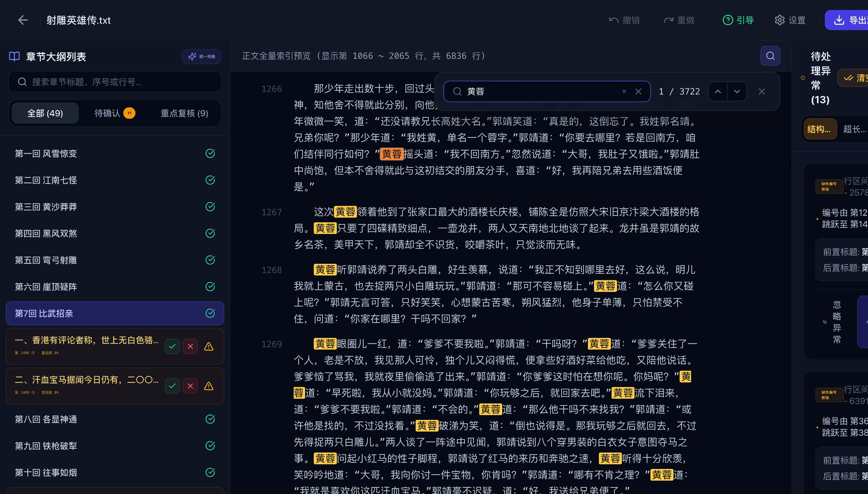
Task: Click the orange current-match 黄蓉 in line 1266
Action: pyautogui.click(x=391, y=154)
